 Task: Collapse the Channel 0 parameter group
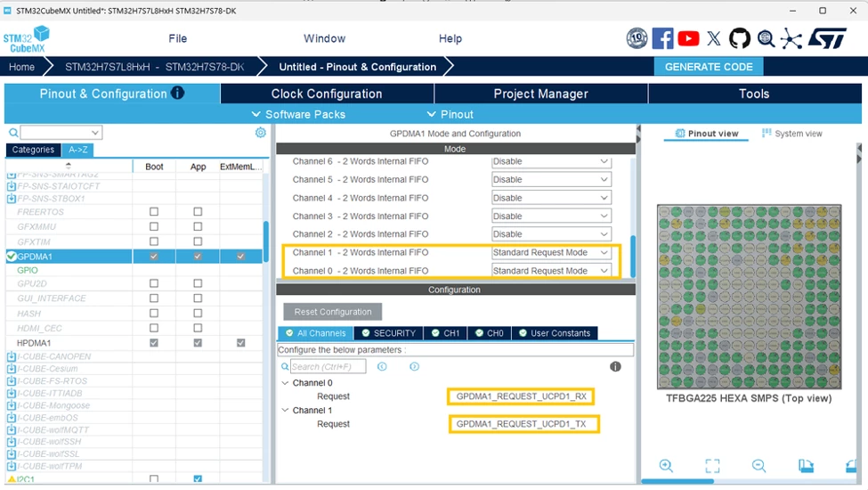[285, 382]
